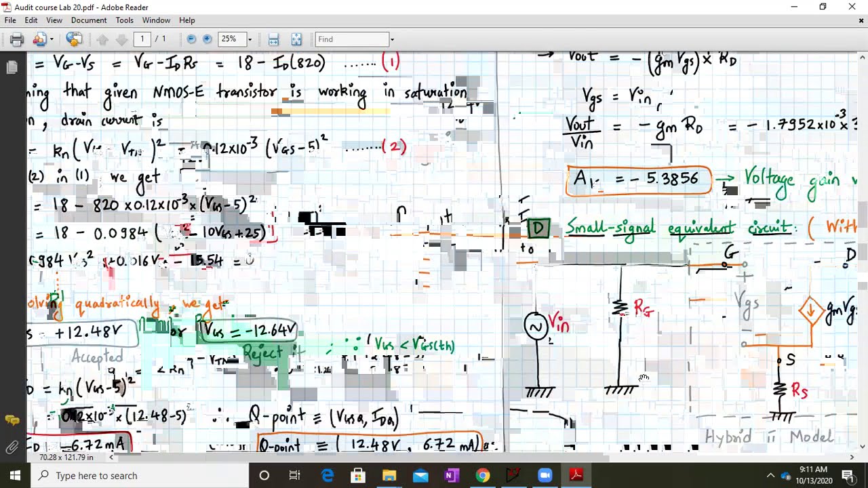This screenshot has height=488, width=868.
Task: Expand the collaborate tool dropdown arrow
Action: [51, 39]
